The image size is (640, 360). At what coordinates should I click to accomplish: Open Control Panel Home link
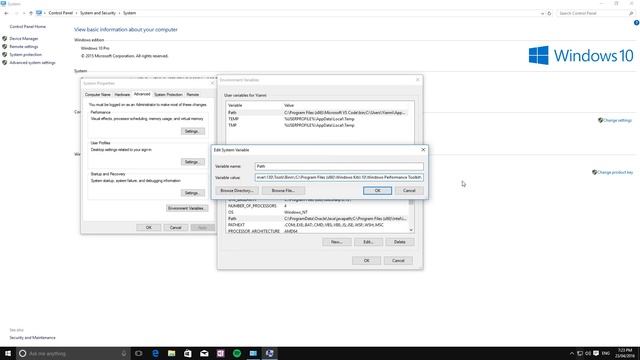28,27
